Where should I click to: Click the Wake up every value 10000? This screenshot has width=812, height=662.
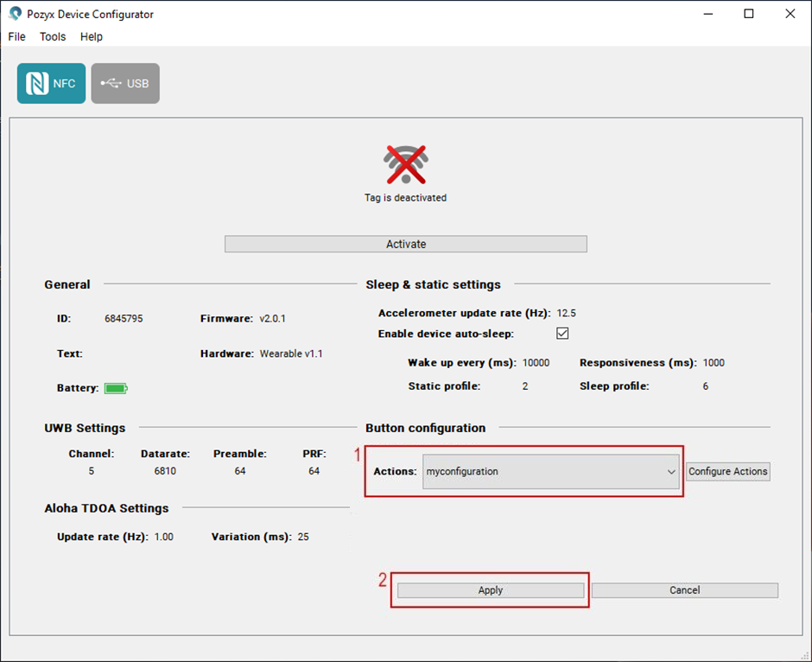coord(536,363)
